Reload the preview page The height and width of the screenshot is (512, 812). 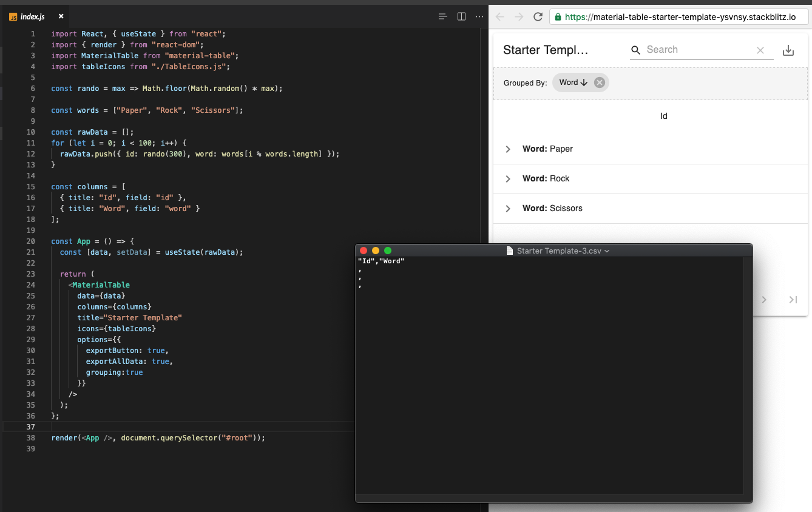(x=538, y=16)
